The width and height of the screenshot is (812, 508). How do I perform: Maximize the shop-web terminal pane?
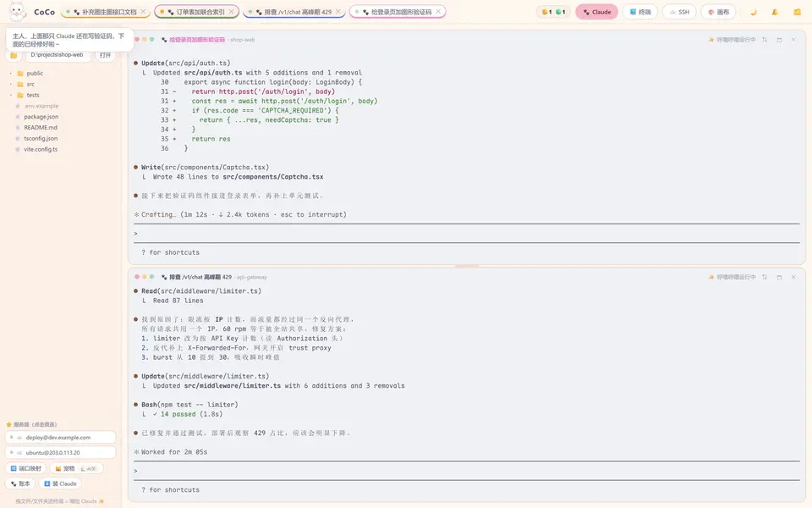[x=779, y=40]
